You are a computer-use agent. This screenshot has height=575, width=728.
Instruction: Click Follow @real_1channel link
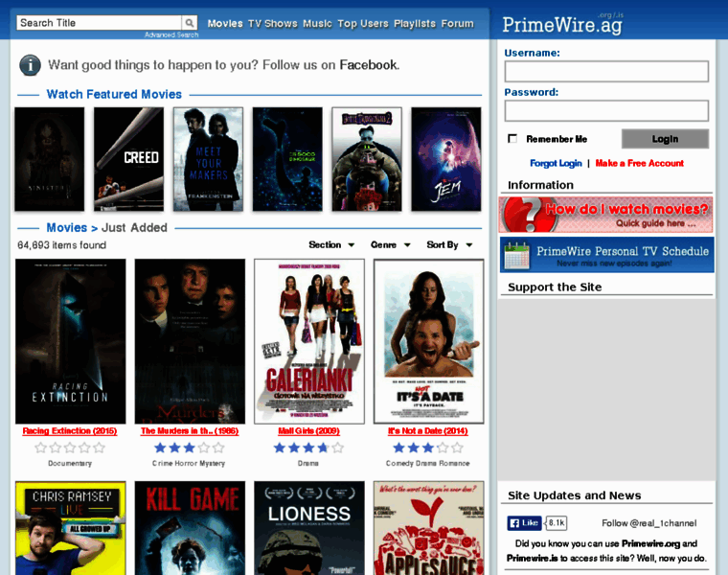click(649, 523)
